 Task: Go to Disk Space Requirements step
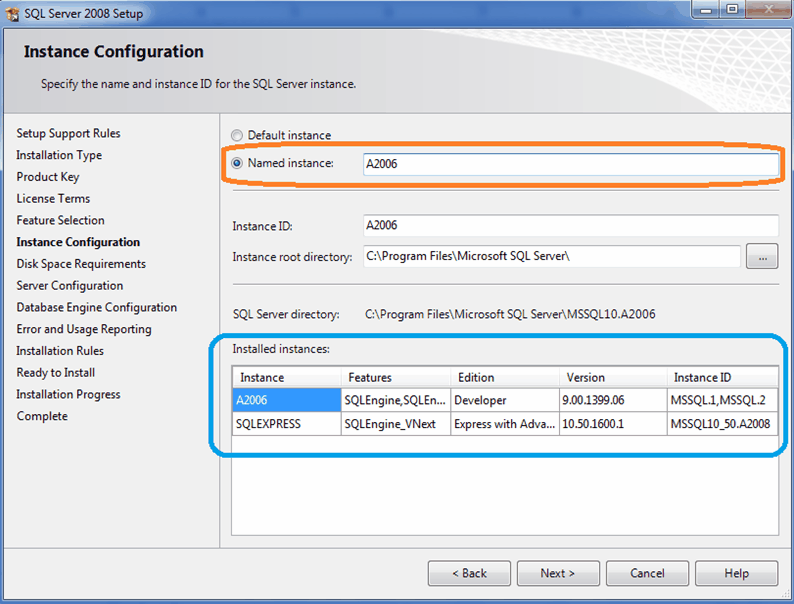tap(81, 264)
